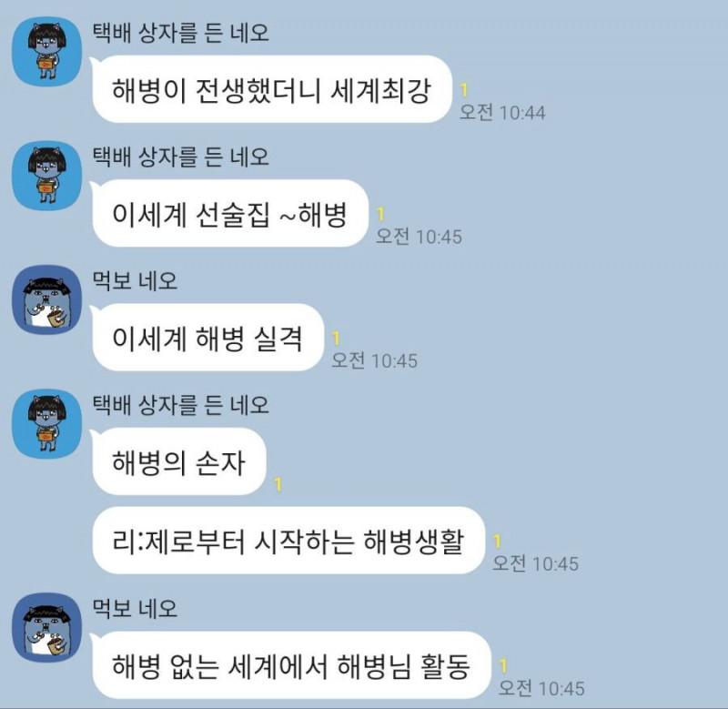Image resolution: width=728 pixels, height=709 pixels.
Task: Tap avatar beside the 이세계 선술집 ~해병 message
Action: (46, 176)
